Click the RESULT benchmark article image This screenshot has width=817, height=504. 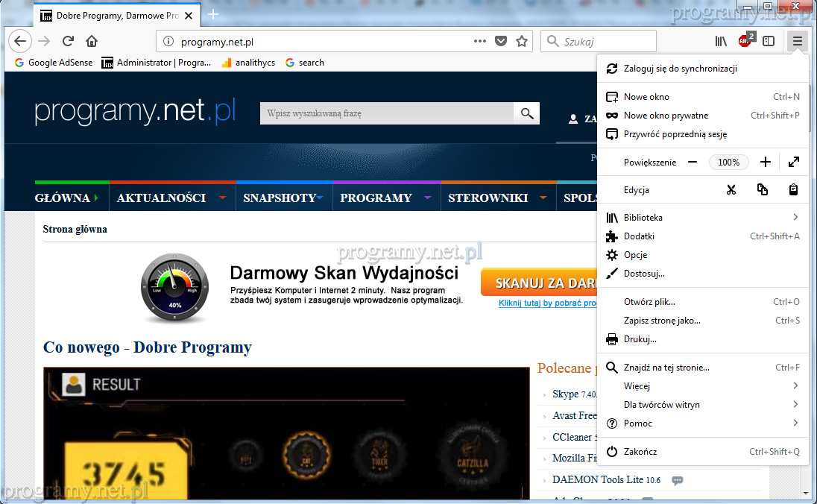[x=286, y=433]
